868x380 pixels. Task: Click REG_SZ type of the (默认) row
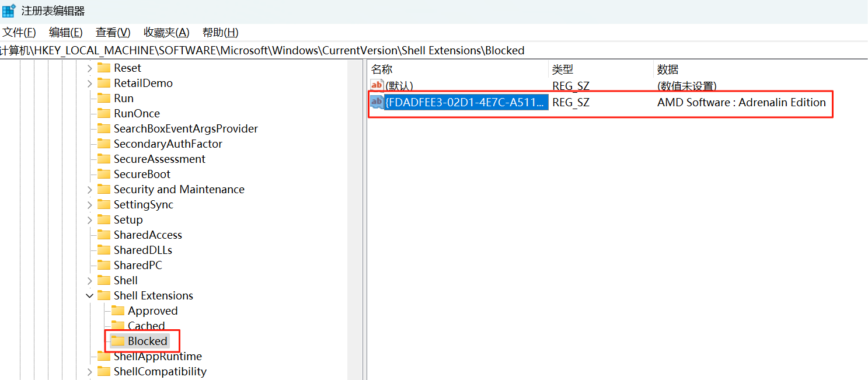pyautogui.click(x=571, y=86)
